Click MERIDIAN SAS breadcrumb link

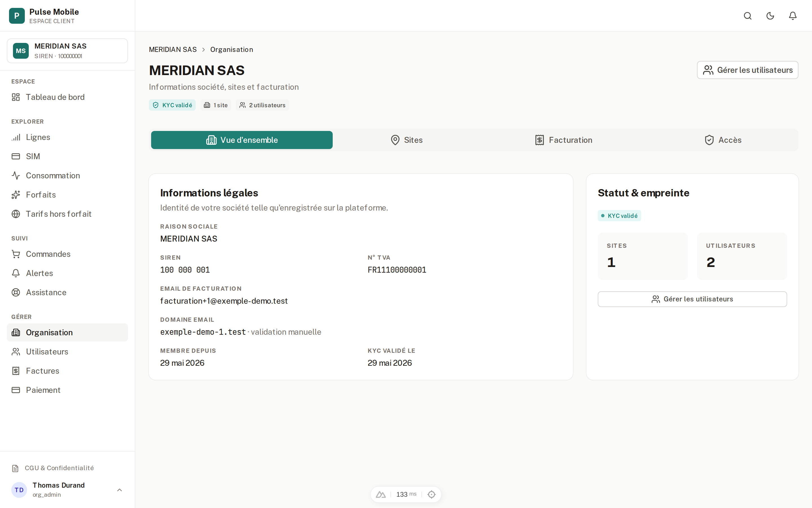[173, 49]
